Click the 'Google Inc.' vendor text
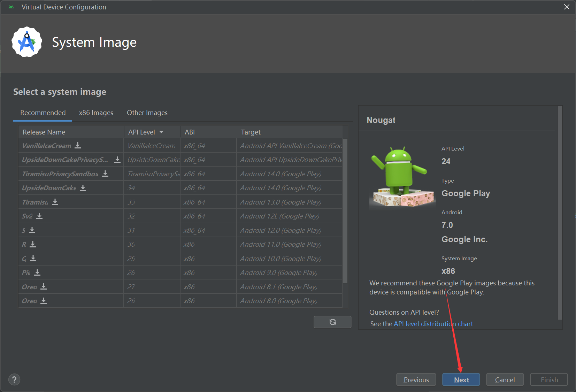 coord(464,239)
